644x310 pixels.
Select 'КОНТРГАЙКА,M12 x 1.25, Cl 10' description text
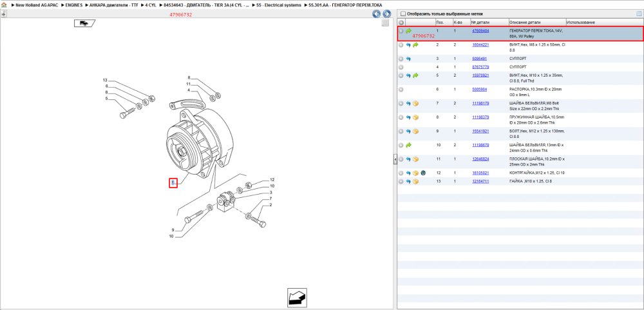536,173
